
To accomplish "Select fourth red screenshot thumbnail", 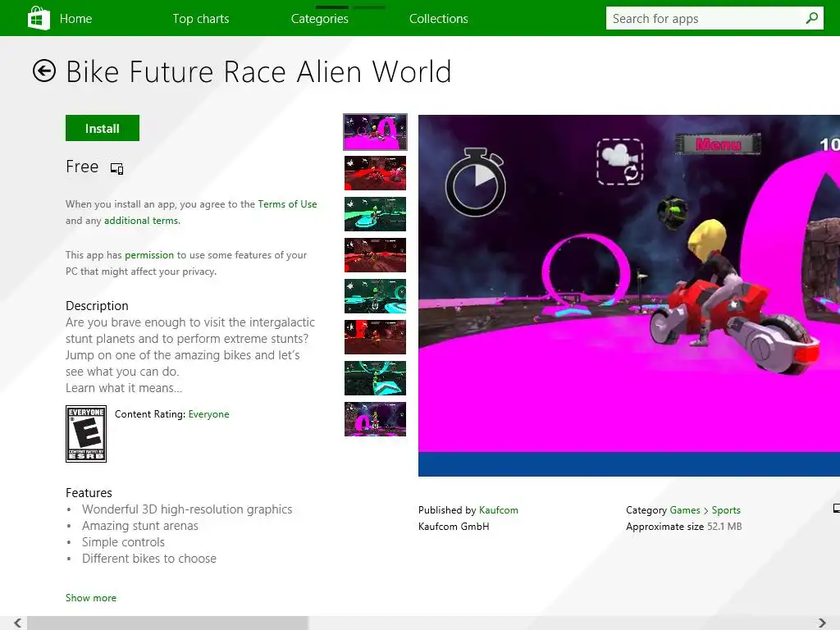I will [x=375, y=255].
